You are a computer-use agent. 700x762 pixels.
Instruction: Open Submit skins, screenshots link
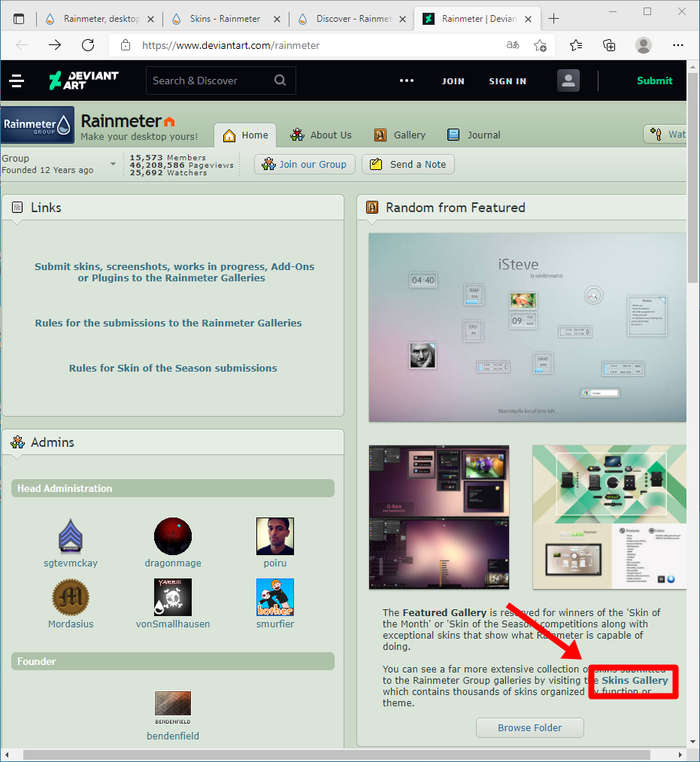pos(174,272)
